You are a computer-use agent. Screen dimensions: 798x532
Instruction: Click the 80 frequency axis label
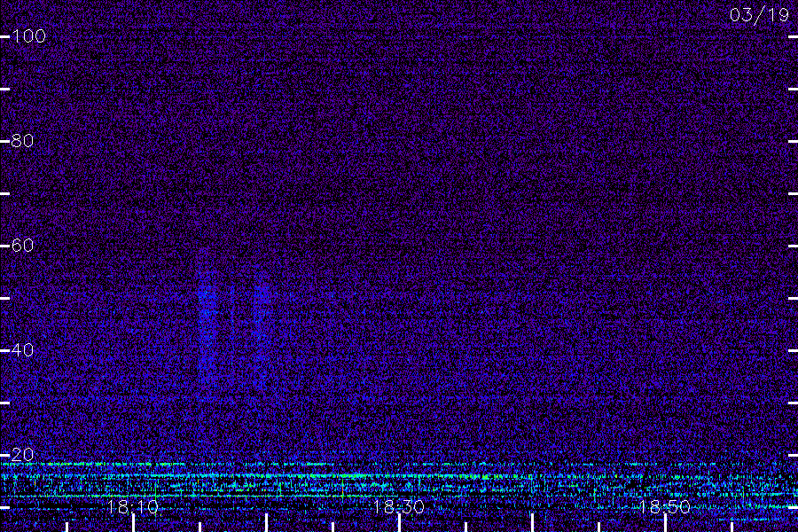(22, 140)
